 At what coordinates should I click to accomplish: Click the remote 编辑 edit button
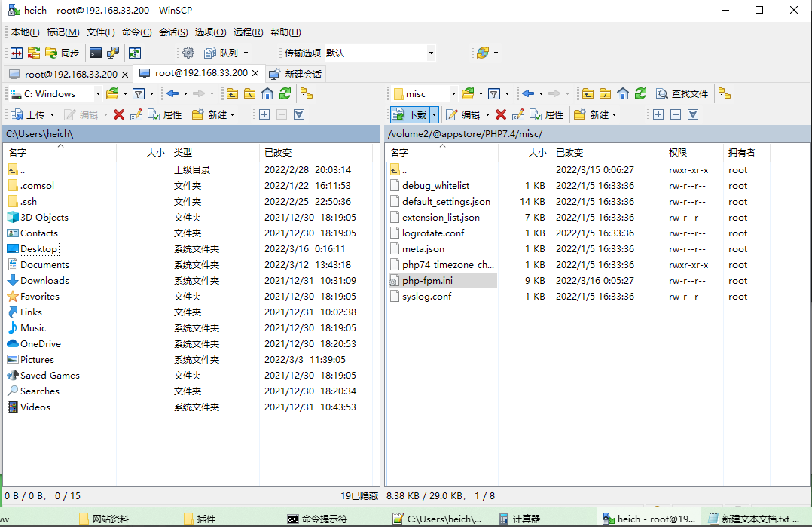pos(462,114)
